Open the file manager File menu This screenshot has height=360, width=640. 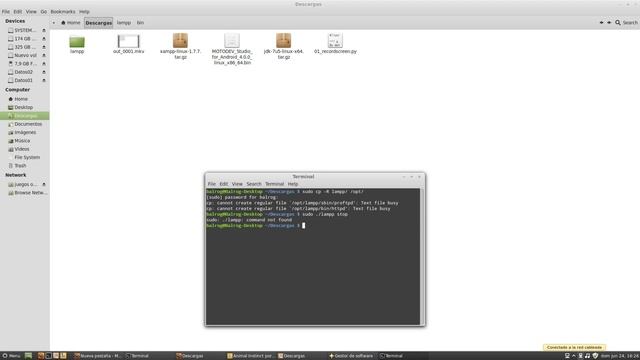[x=6, y=12]
